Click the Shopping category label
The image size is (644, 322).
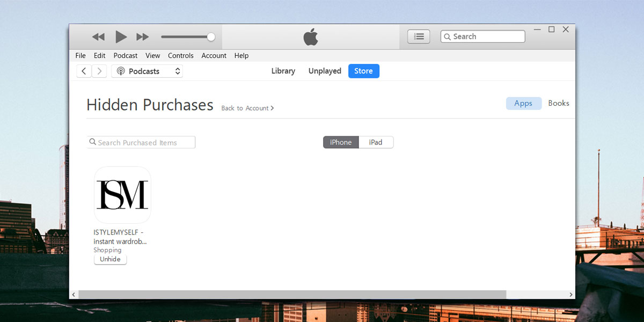[107, 250]
